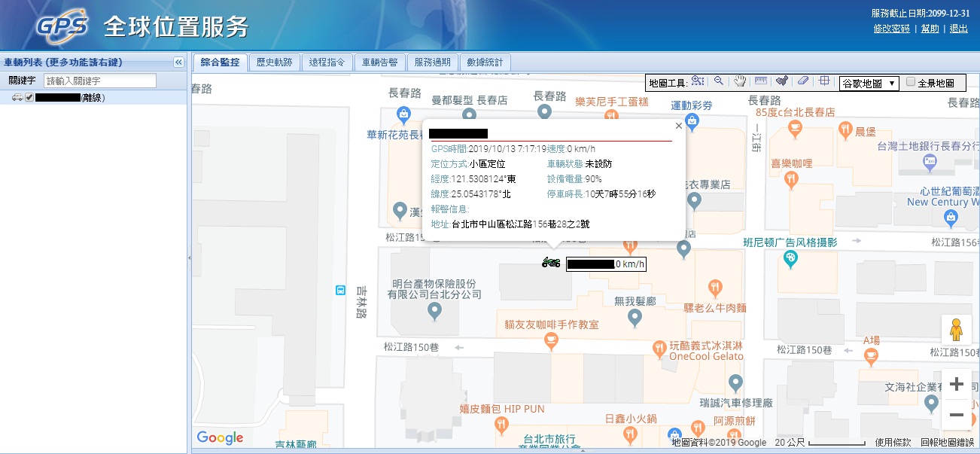Click the 幫助 link
The width and height of the screenshot is (980, 454).
click(930, 29)
